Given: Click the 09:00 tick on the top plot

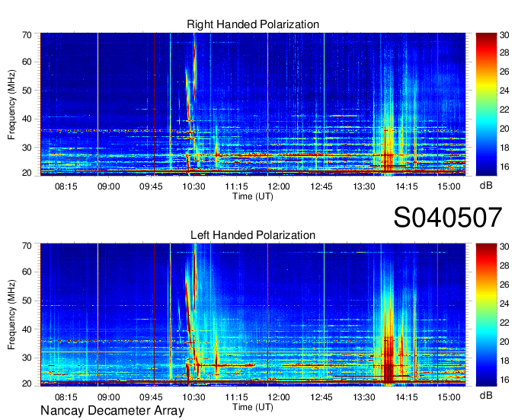Looking at the screenshot, I should [x=109, y=186].
